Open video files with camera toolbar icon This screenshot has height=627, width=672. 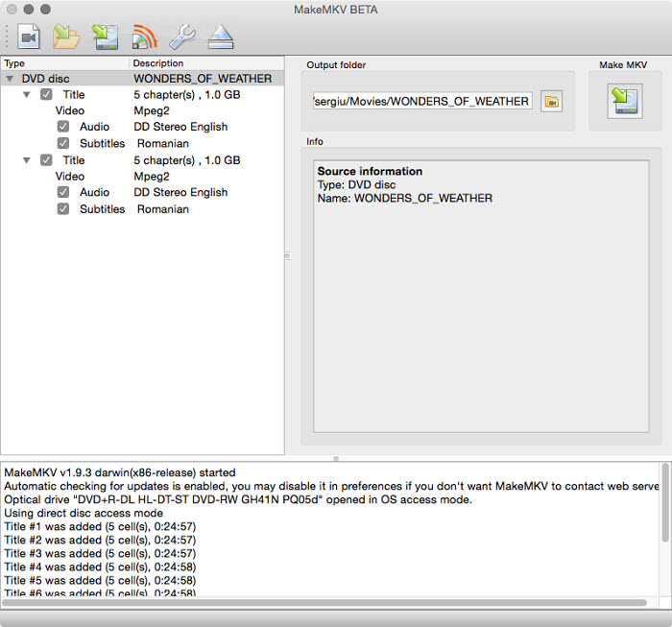point(29,36)
